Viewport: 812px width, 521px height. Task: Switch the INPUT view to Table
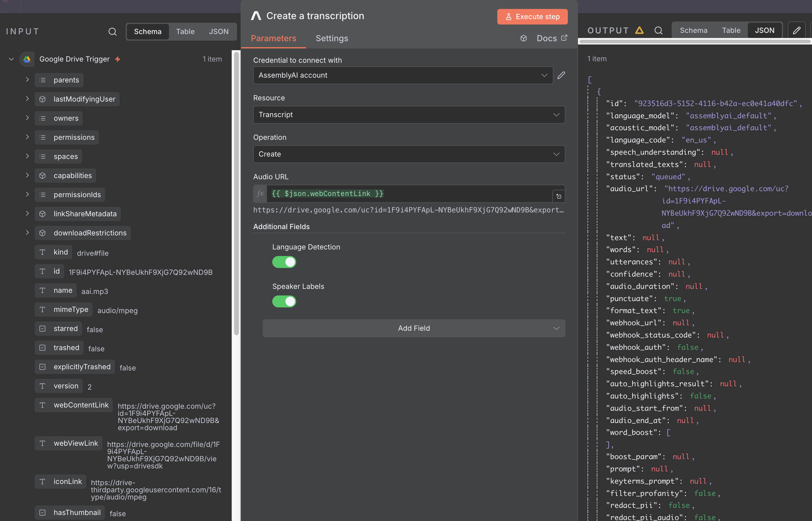pos(185,31)
